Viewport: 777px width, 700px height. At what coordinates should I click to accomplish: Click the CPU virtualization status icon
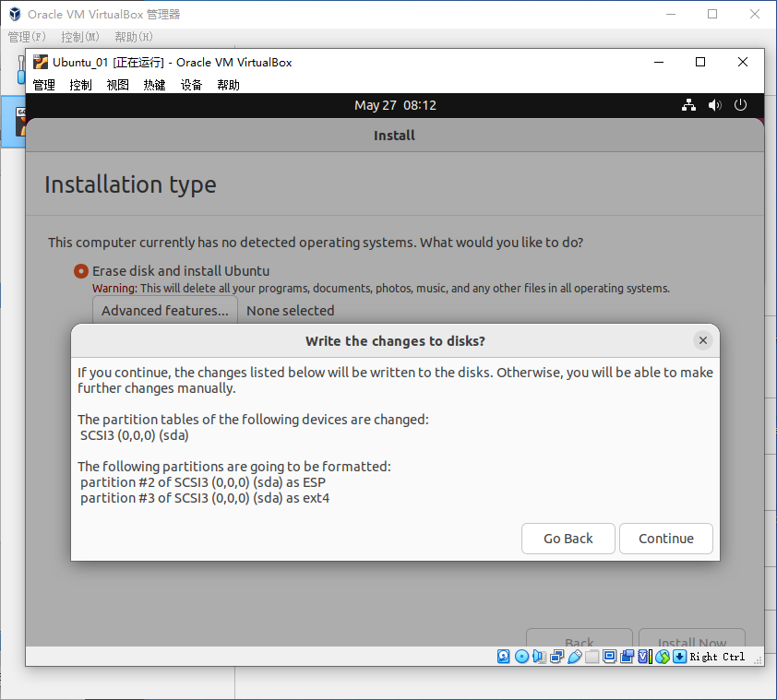645,657
